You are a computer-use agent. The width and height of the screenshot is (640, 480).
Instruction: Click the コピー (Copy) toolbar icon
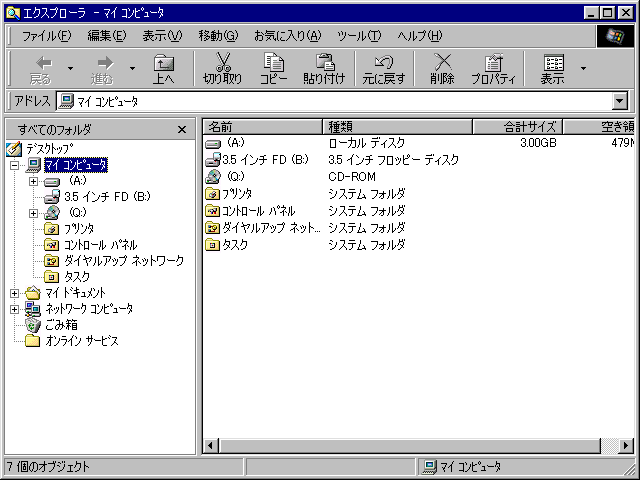pyautogui.click(x=274, y=62)
